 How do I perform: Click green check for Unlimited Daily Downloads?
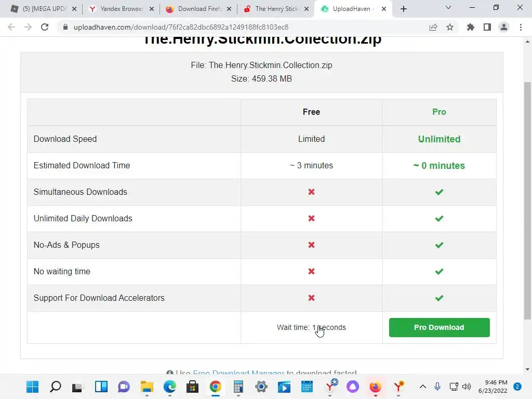pos(439,219)
